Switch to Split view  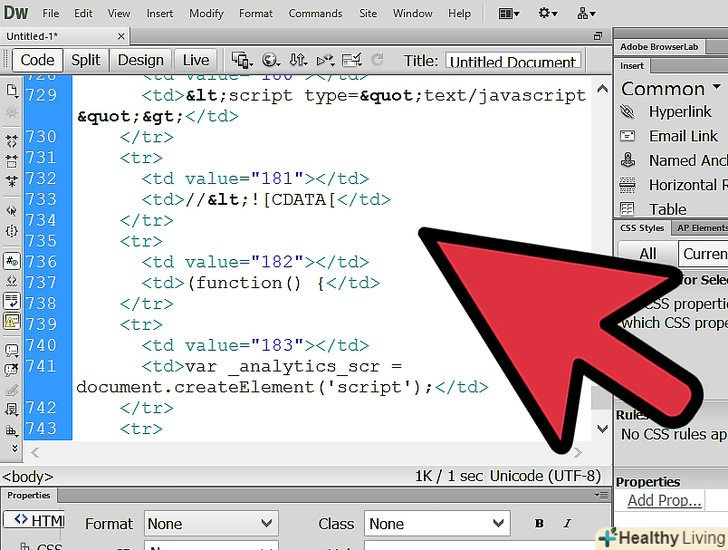[86, 60]
